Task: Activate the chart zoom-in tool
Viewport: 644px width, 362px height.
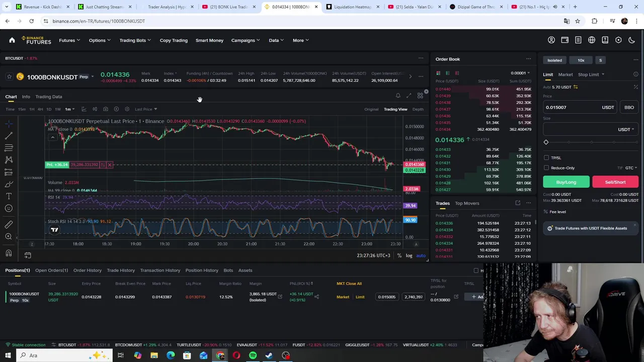Action: (x=9, y=236)
